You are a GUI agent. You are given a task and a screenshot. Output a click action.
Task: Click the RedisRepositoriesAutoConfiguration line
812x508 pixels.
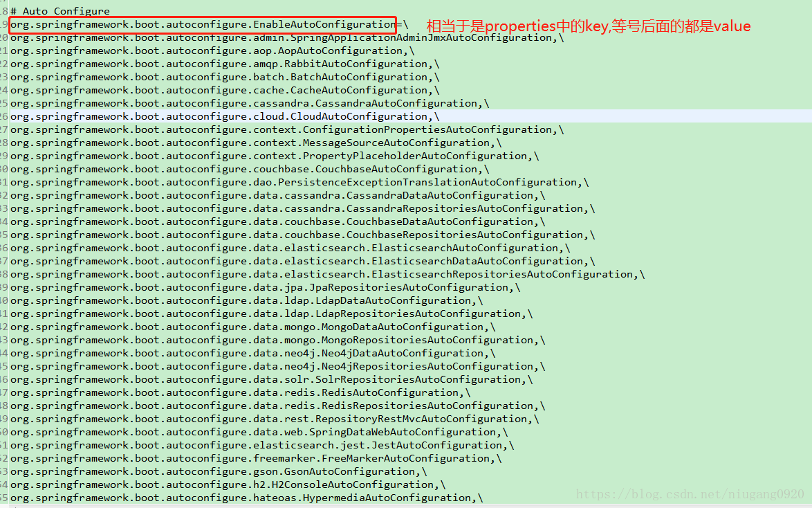(x=277, y=406)
